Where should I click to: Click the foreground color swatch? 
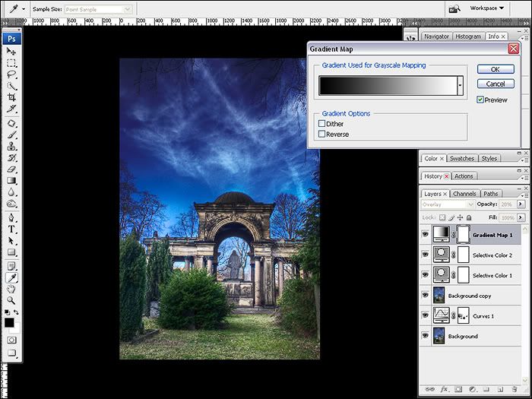click(x=9, y=322)
